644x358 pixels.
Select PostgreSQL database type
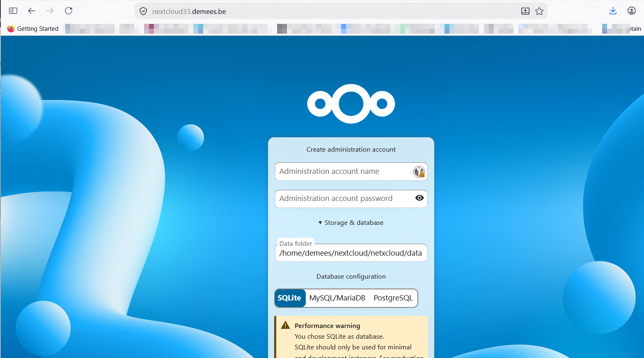393,298
